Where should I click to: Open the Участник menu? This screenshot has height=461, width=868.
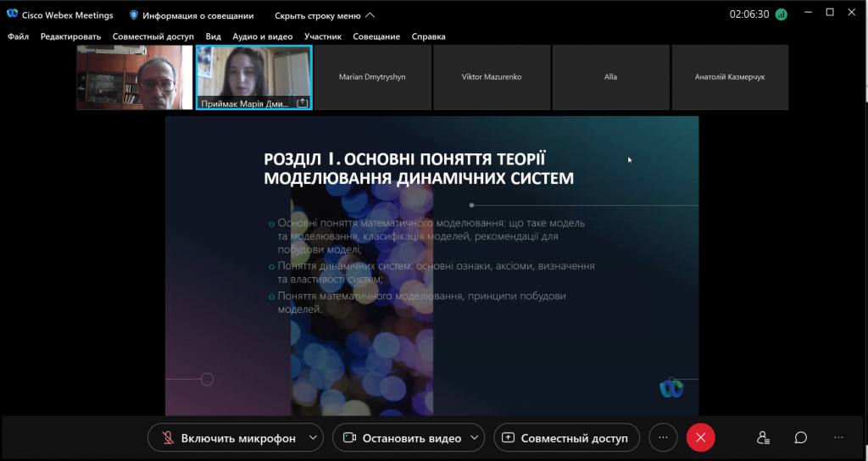[x=323, y=36]
